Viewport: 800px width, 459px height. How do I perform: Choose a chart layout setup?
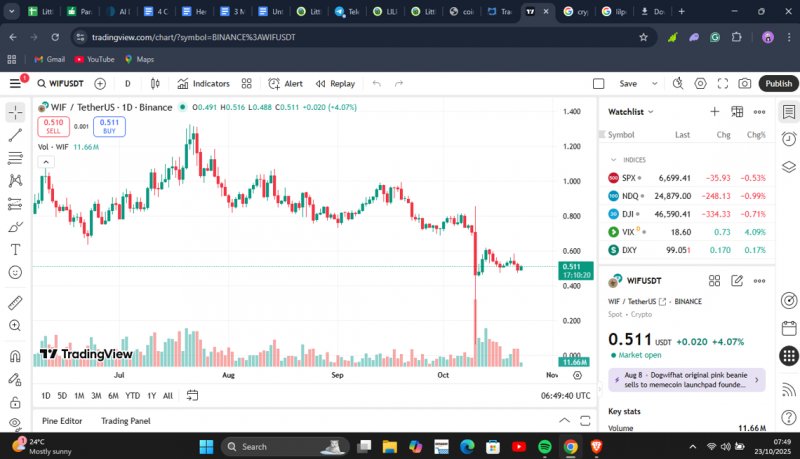[x=598, y=84]
